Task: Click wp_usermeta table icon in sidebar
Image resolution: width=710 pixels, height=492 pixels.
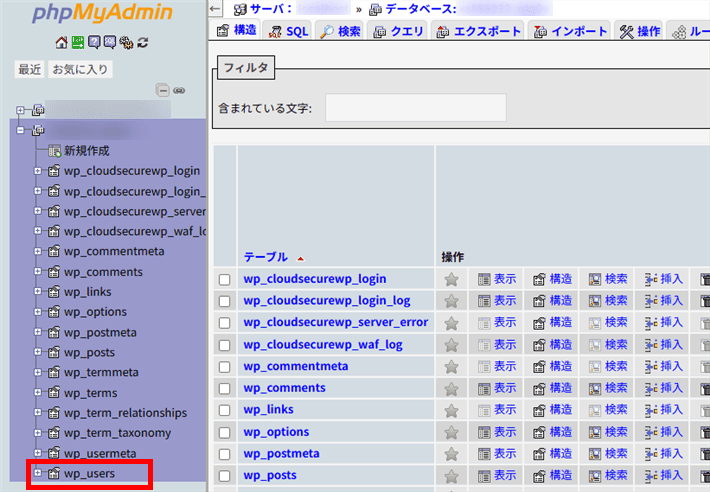Action: (x=54, y=453)
